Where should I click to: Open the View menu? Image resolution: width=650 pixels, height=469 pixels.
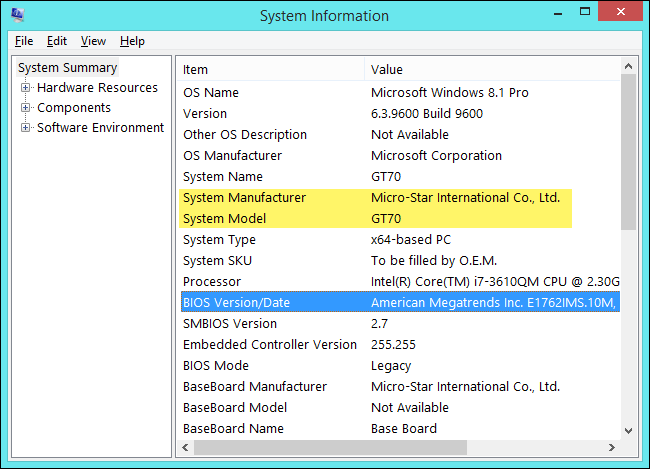coord(93,41)
